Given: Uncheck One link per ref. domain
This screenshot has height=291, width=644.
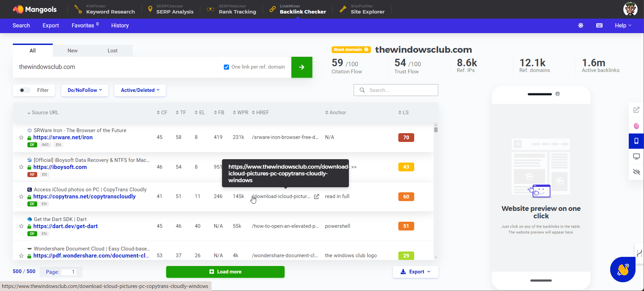Looking at the screenshot, I should [x=226, y=67].
